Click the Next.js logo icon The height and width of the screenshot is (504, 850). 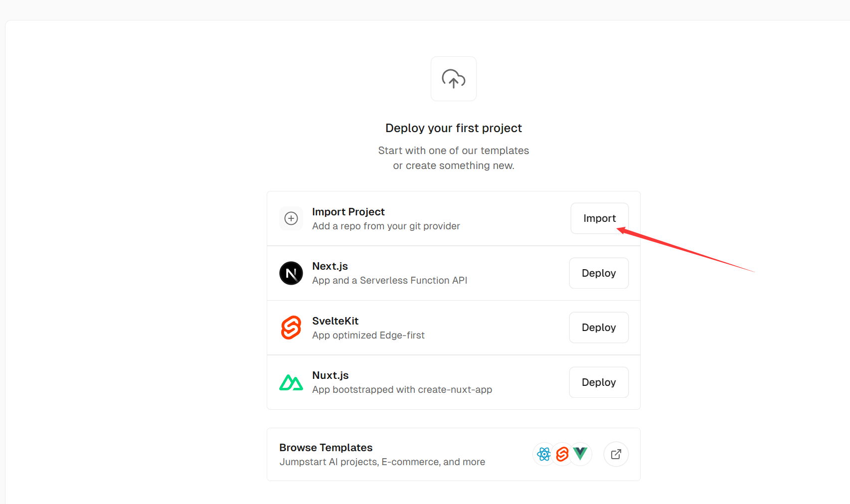click(291, 273)
